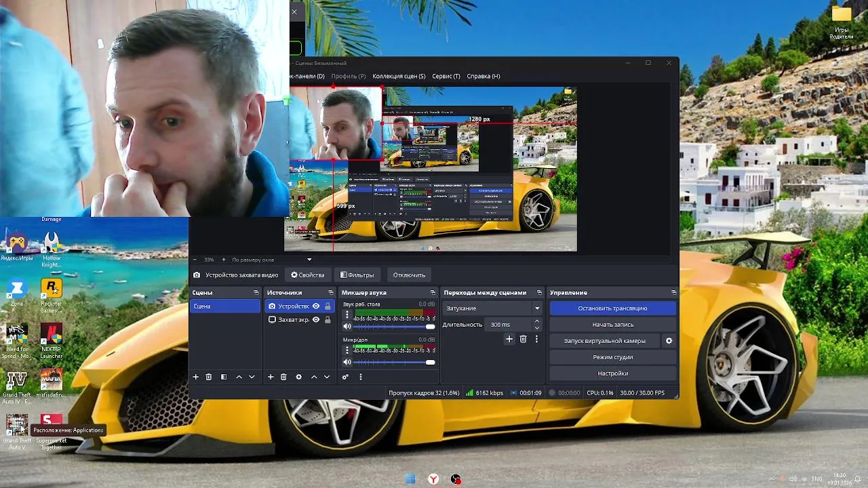868x488 pixels.
Task: Undock the Переходы между сценами panel with its float icon
Action: (x=539, y=293)
